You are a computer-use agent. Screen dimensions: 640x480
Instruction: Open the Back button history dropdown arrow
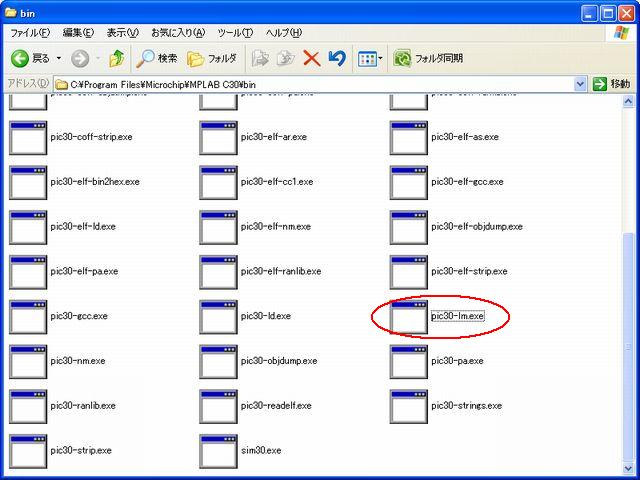pos(59,59)
